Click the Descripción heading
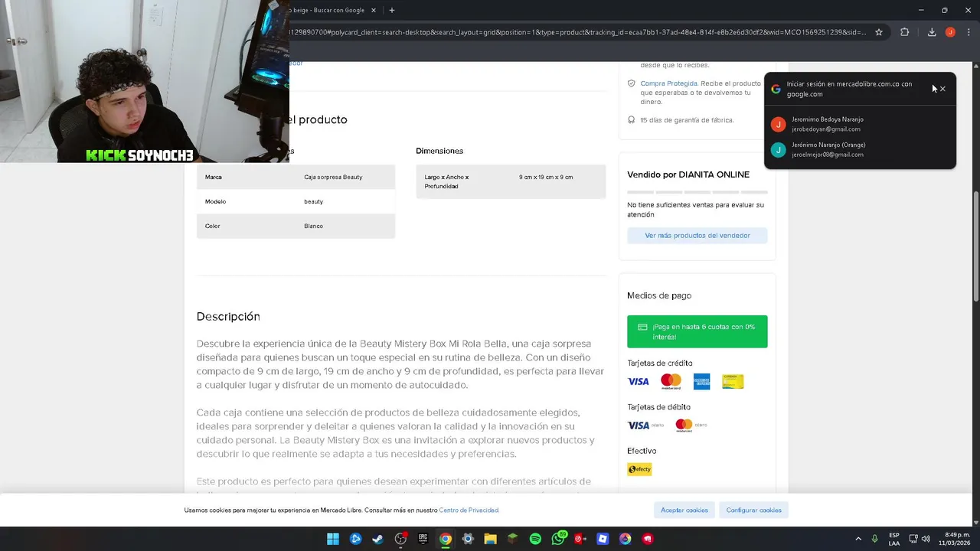 click(228, 316)
